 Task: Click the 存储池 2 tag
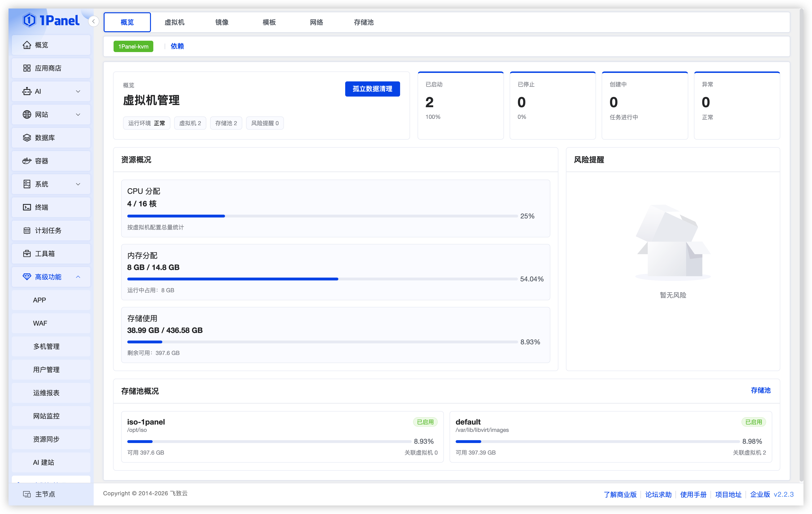[x=226, y=123]
